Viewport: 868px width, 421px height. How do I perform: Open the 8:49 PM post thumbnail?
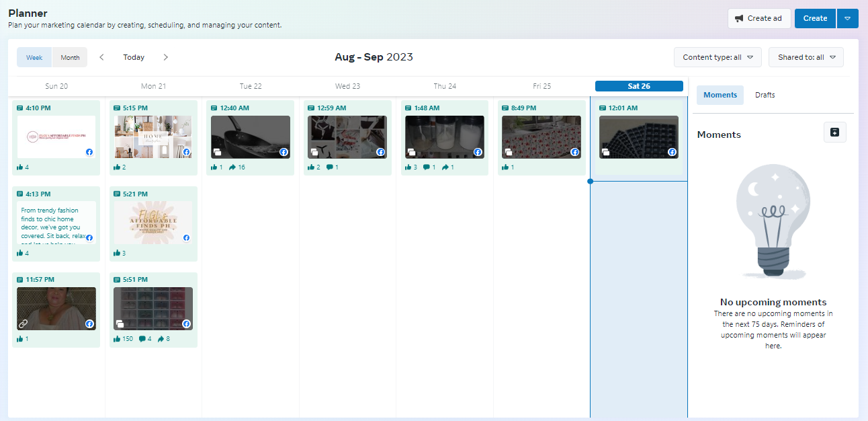[541, 137]
